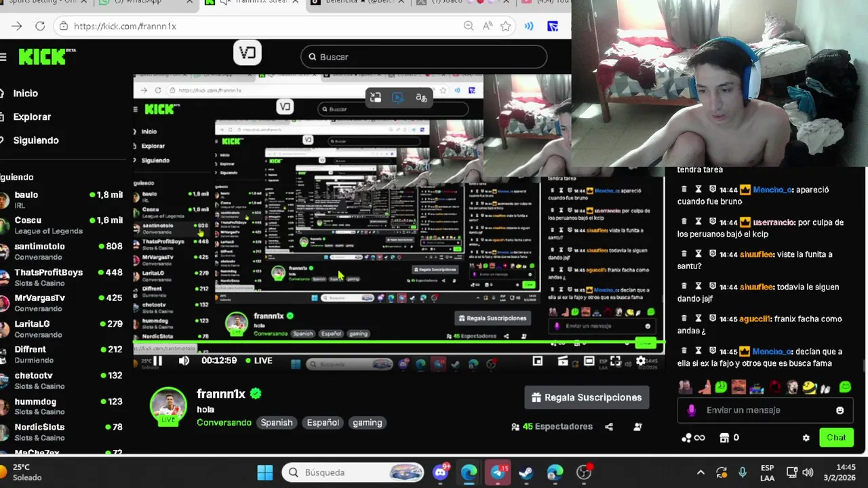This screenshot has height=488, width=868.
Task: Switch to the WhatsApp browser tab
Action: [x=142, y=3]
